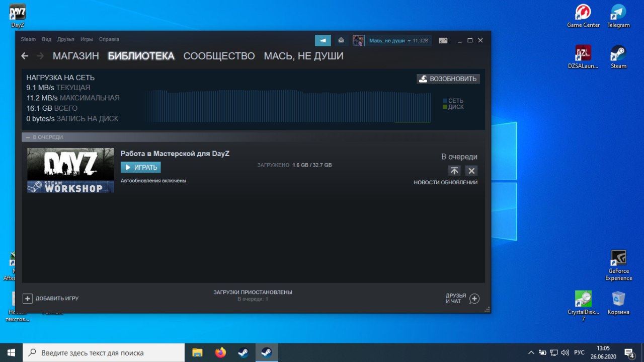Switch input language РУС
The height and width of the screenshot is (362, 644).
pos(579,352)
